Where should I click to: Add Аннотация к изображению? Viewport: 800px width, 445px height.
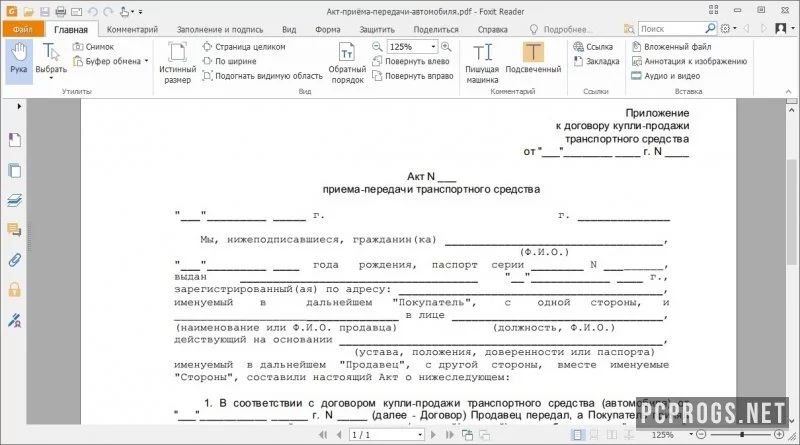pyautogui.click(x=689, y=61)
